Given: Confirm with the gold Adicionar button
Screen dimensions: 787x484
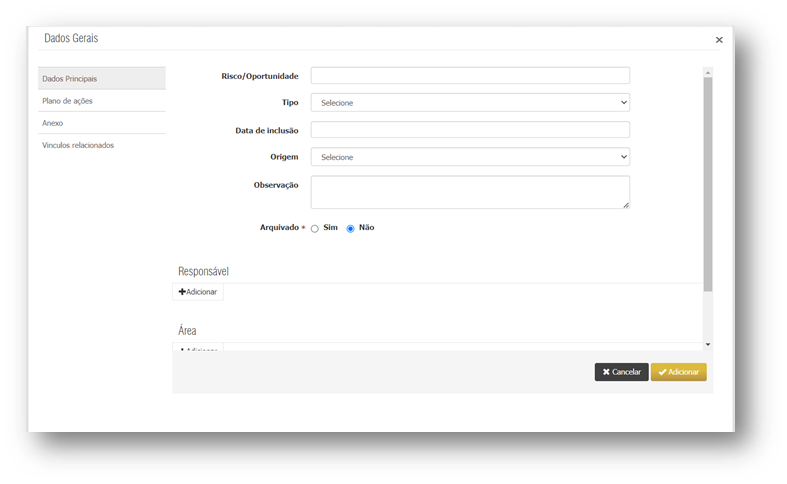Looking at the screenshot, I should (x=678, y=372).
